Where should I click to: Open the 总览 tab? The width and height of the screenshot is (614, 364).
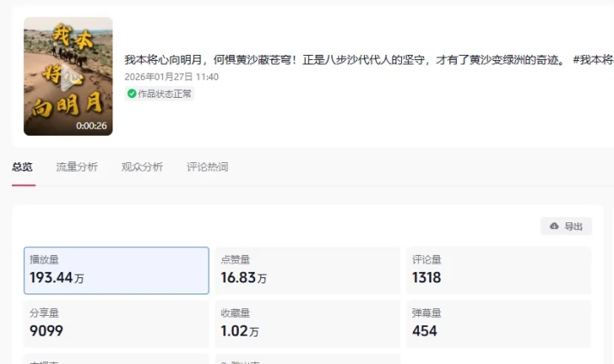tap(22, 167)
